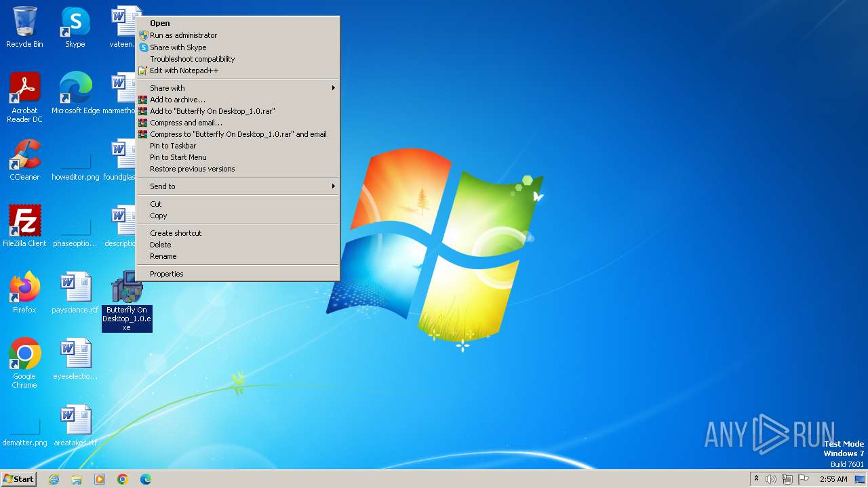Choose Delete in the context menu

[238, 245]
